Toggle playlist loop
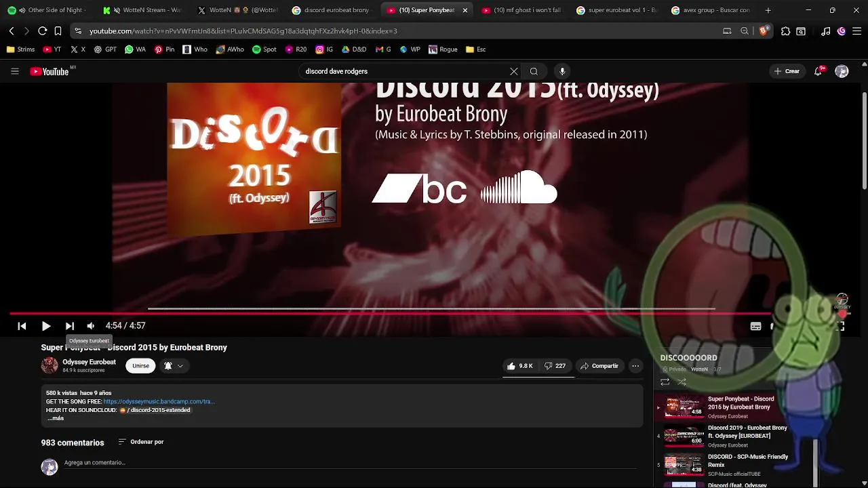Viewport: 868px width, 488px height. pos(665,382)
